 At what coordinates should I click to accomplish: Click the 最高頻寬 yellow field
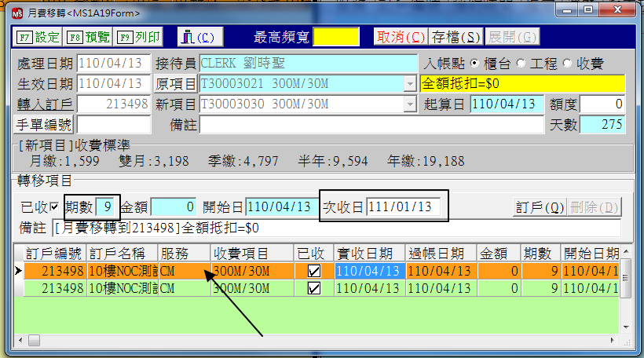[336, 37]
